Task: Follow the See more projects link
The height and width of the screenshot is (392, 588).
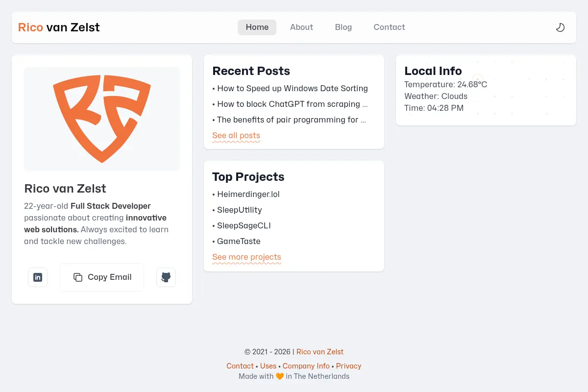Action: pyautogui.click(x=246, y=257)
